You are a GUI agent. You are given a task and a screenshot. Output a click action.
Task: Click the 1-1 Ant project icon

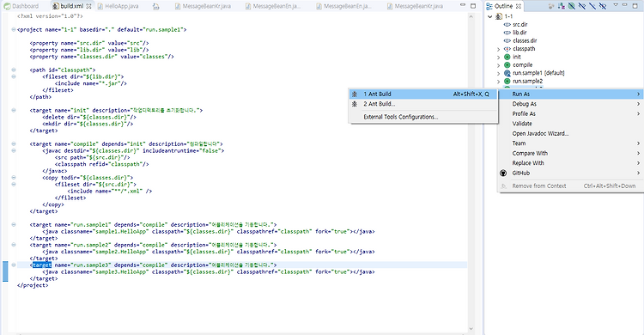click(499, 16)
